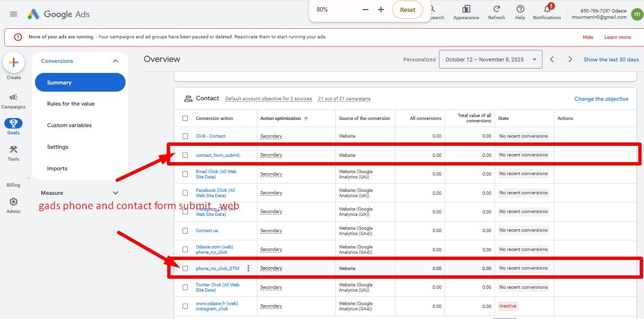Click Change the objective link
The image size is (644, 319).
(601, 99)
